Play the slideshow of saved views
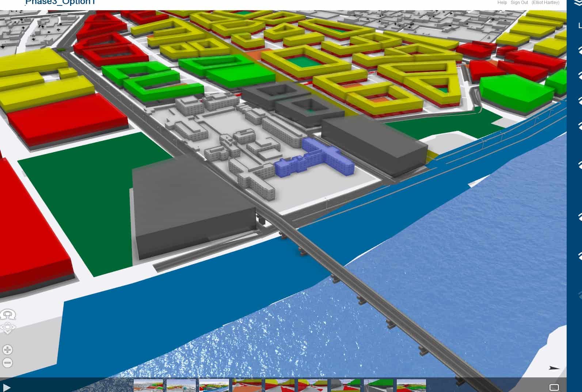 [x=7, y=387]
